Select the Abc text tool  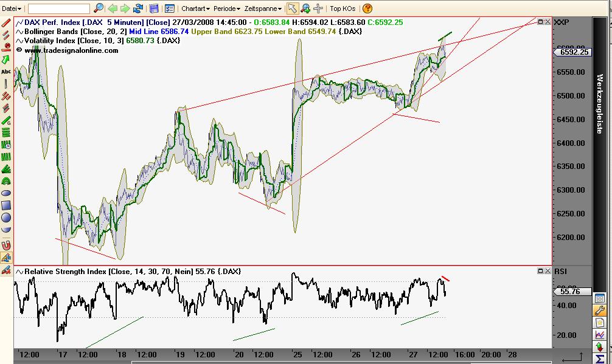pos(6,72)
